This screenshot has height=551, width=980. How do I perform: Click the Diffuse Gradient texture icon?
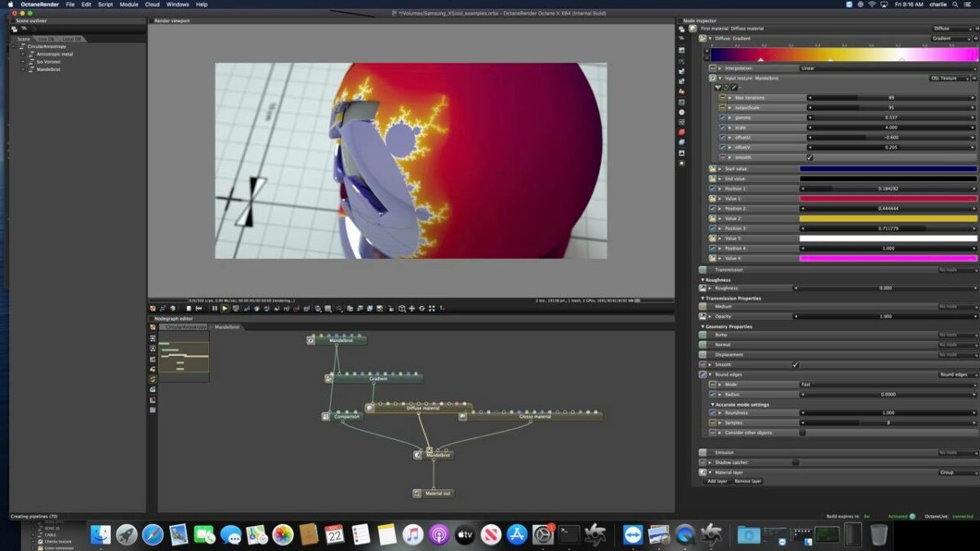[702, 38]
